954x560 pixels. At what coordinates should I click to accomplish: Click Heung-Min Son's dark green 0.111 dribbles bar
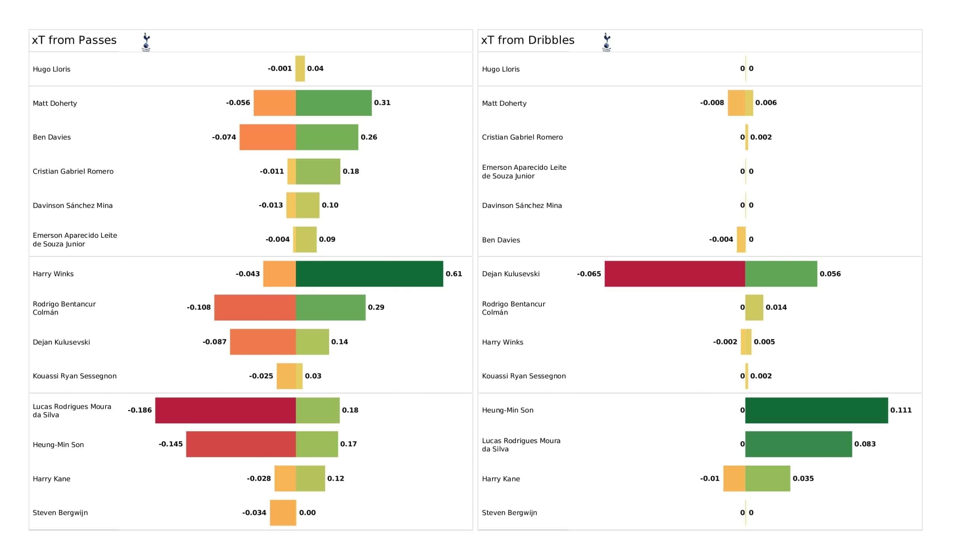[816, 410]
